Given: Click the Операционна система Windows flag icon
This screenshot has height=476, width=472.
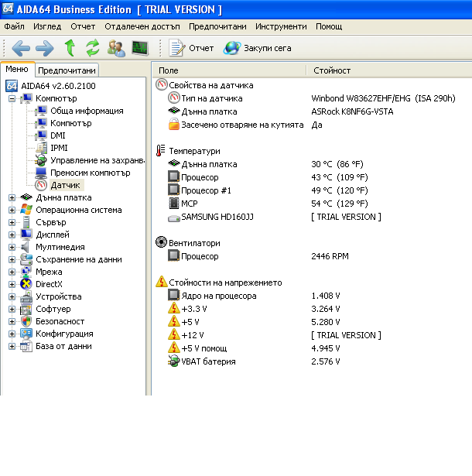Looking at the screenshot, I should (x=26, y=210).
